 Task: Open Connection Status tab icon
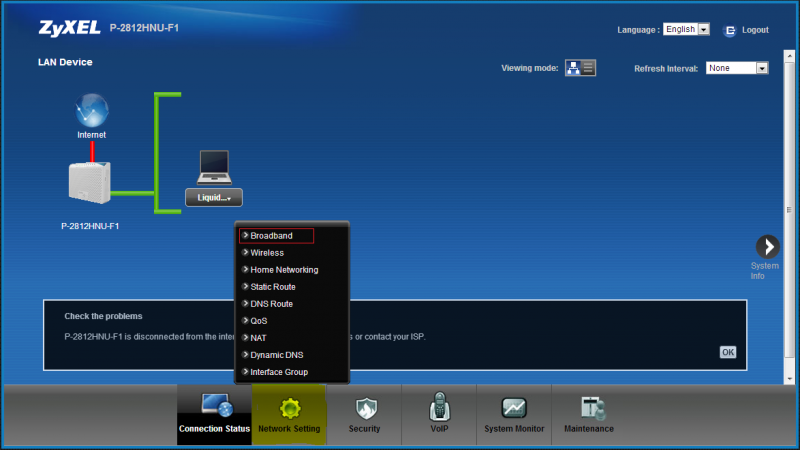[x=216, y=406]
